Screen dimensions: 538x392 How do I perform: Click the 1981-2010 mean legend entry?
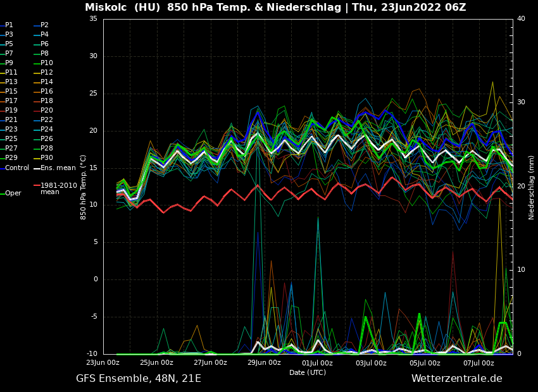coord(58,188)
